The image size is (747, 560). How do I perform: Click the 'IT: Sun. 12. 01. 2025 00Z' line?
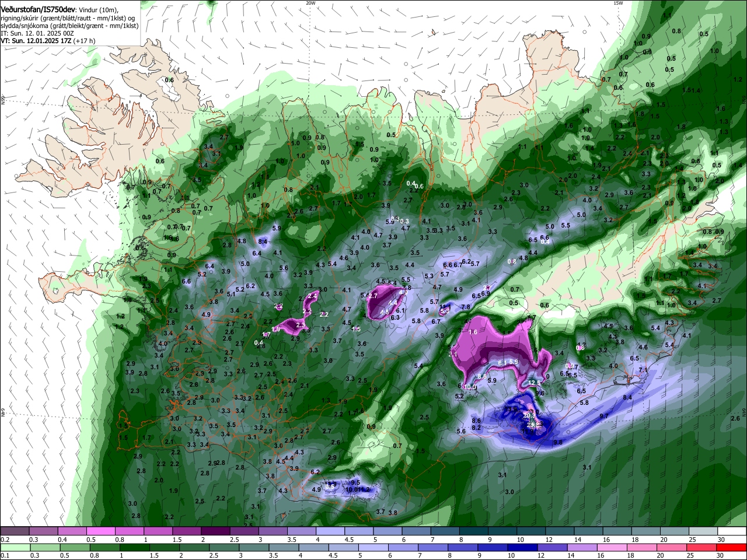tap(37, 33)
